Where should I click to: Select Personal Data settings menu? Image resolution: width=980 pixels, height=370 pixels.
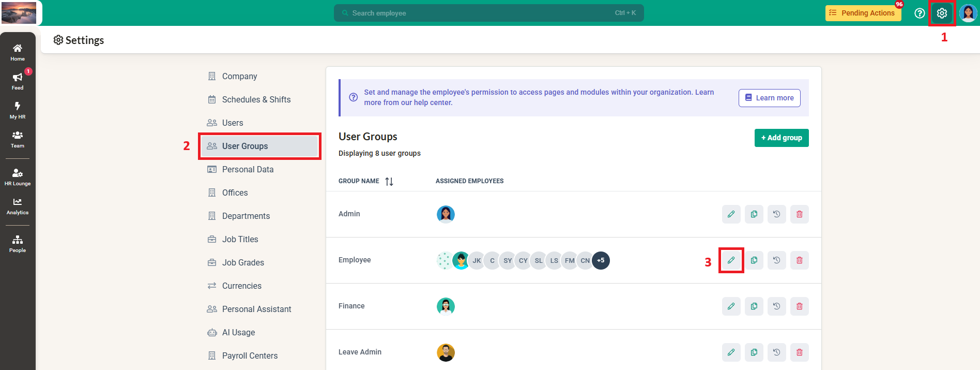click(248, 169)
